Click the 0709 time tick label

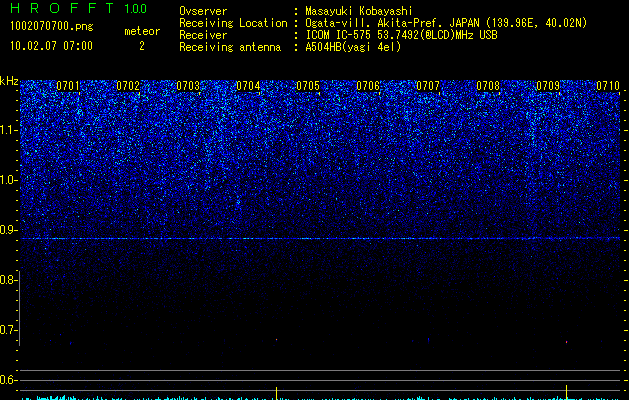pos(548,86)
